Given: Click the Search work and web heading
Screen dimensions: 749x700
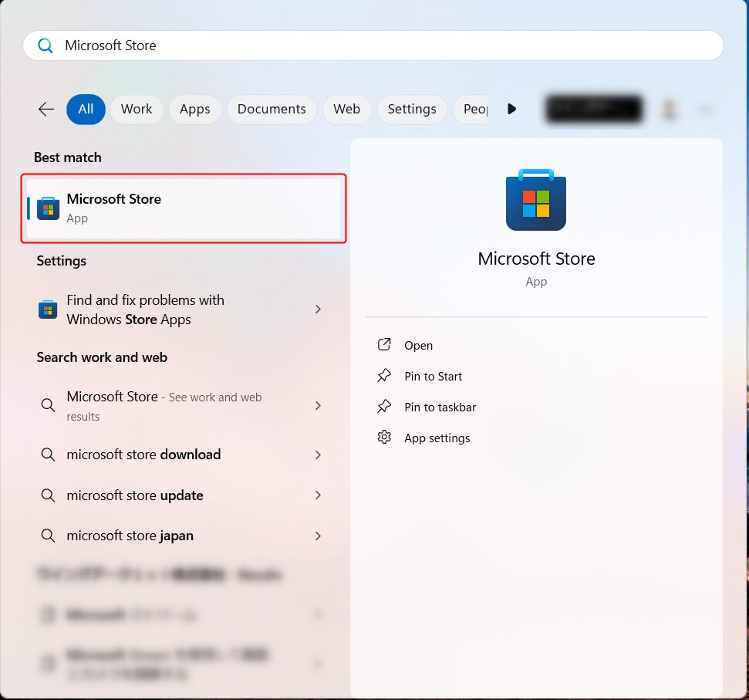Looking at the screenshot, I should (x=103, y=357).
